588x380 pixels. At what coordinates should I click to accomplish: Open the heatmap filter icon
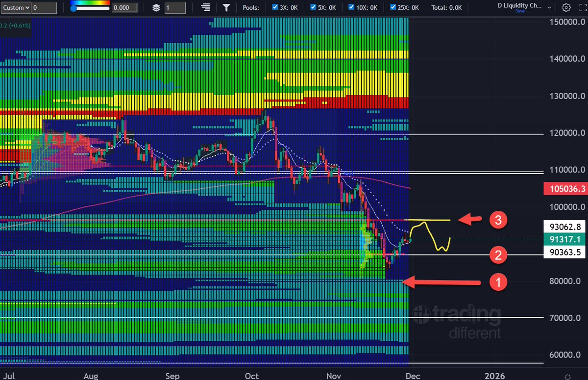pos(226,7)
